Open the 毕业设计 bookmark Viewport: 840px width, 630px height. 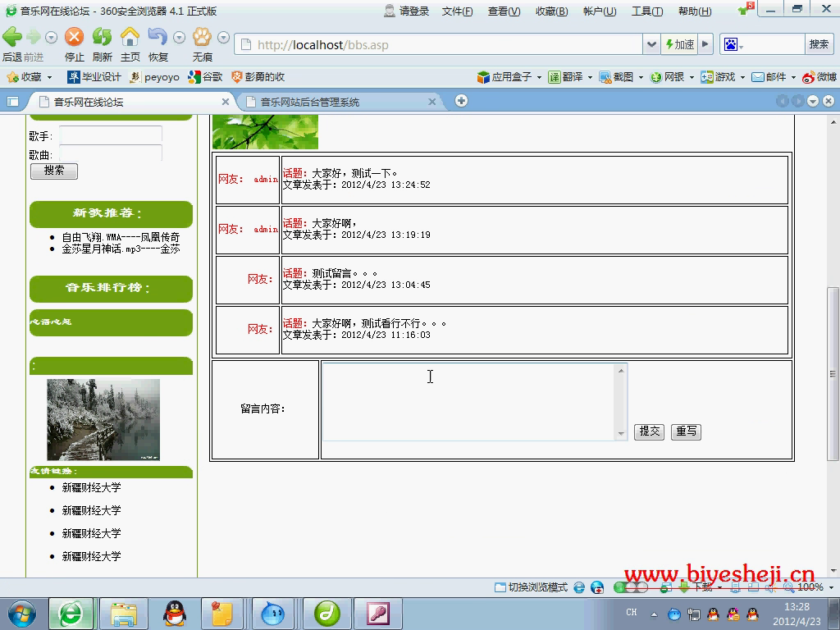[94, 77]
